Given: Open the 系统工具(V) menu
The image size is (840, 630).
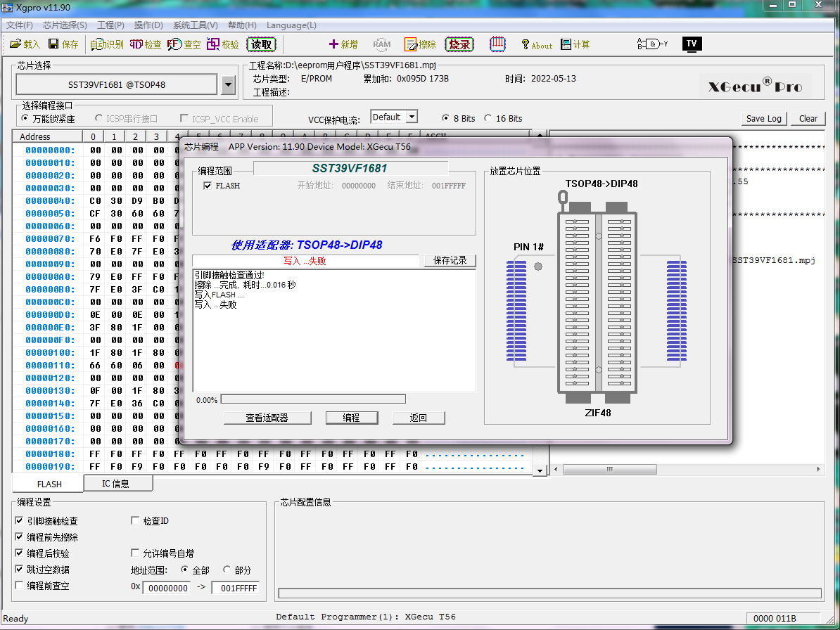Looking at the screenshot, I should (x=195, y=25).
